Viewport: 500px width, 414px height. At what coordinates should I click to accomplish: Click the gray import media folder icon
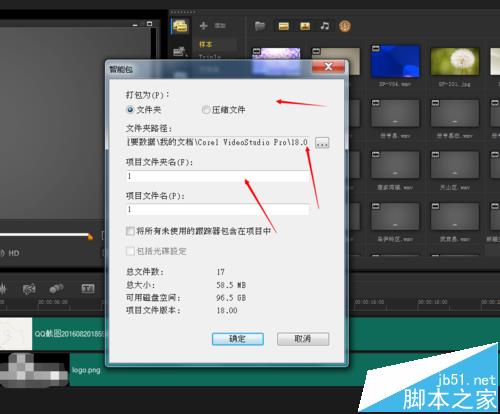pos(260,26)
